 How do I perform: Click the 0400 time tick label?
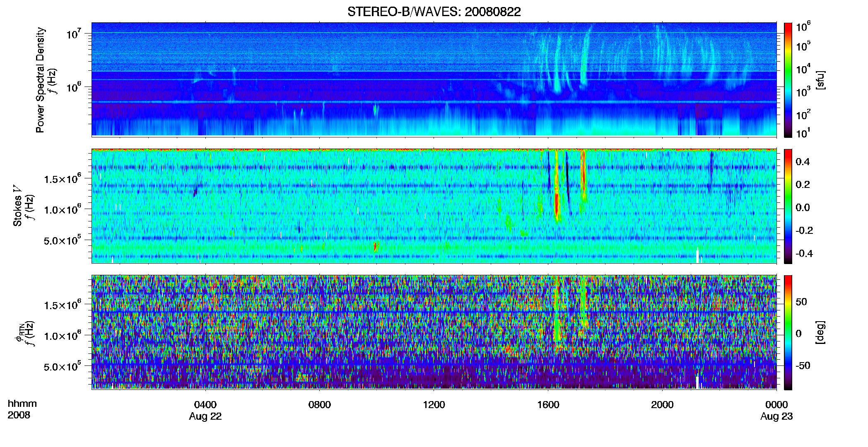pos(205,404)
